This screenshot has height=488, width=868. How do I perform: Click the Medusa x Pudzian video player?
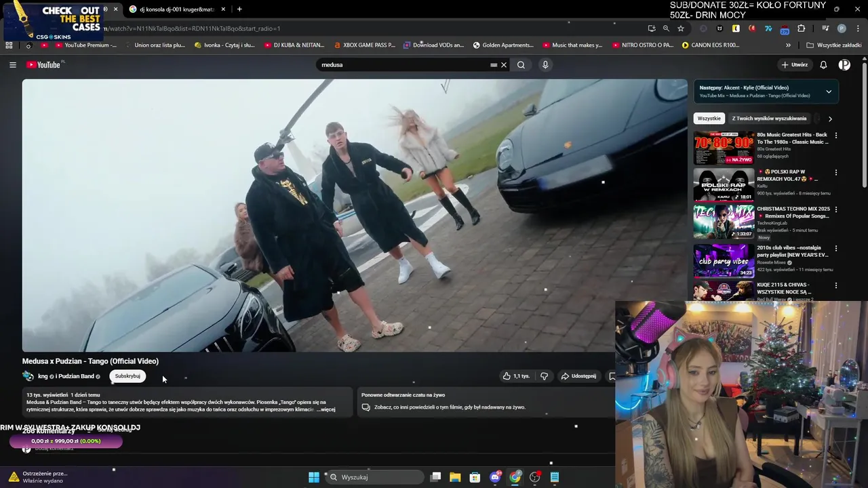(x=355, y=216)
